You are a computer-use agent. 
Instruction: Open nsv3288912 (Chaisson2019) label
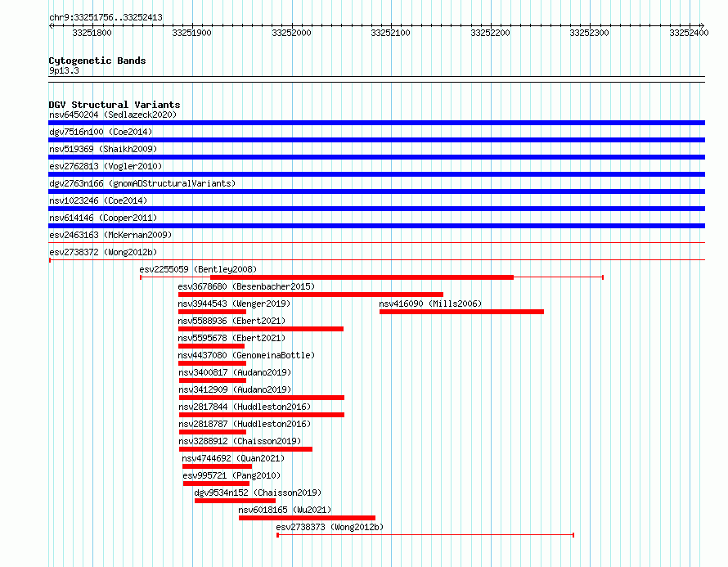click(240, 441)
